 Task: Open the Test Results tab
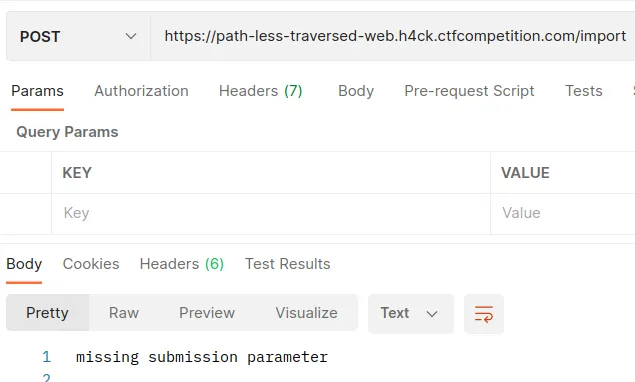(288, 264)
